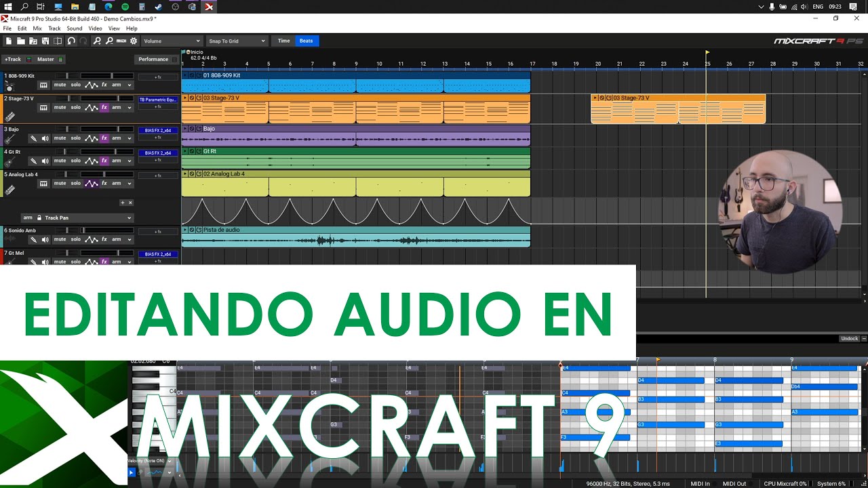Viewport: 868px width, 488px height.
Task: Open the TB Parametric Equ effect on Stage-73 V
Action: (159, 100)
